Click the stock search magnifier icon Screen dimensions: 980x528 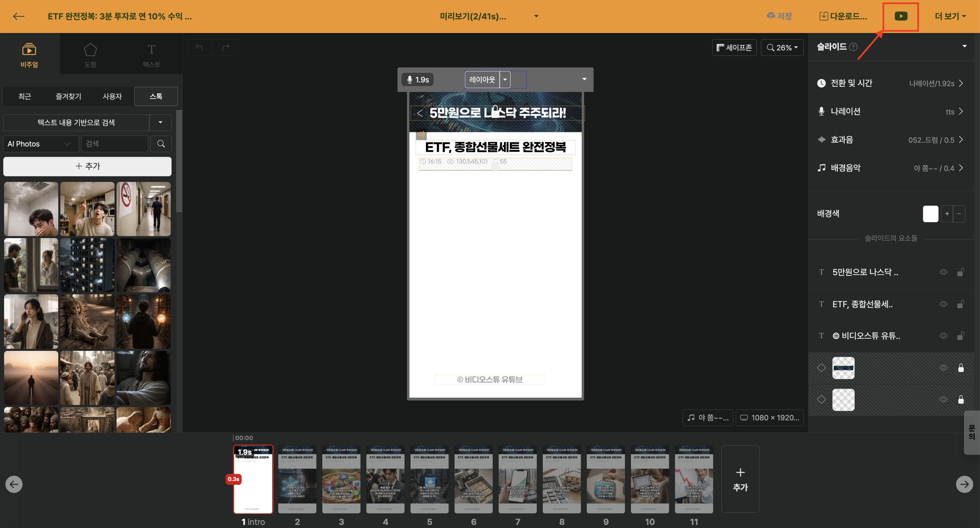click(161, 144)
